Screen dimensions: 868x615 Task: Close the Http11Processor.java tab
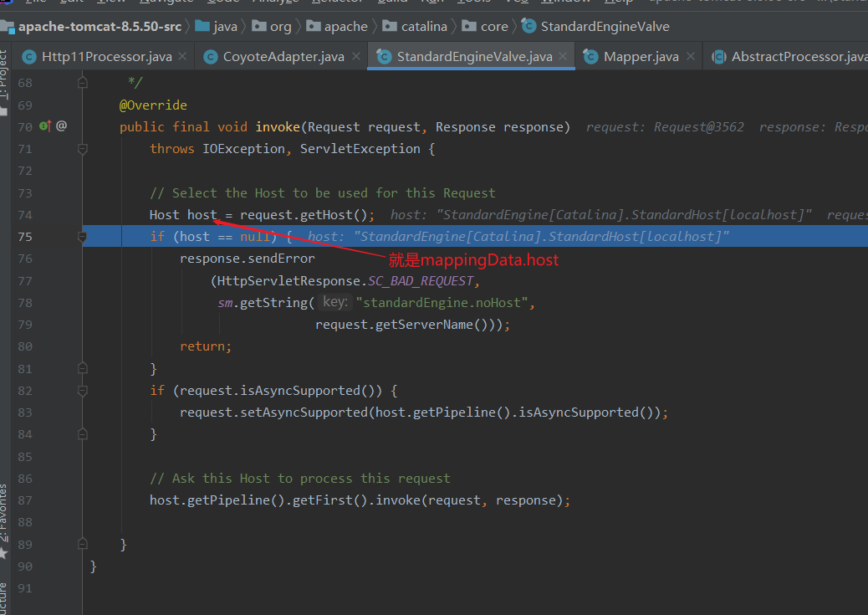tap(182, 57)
